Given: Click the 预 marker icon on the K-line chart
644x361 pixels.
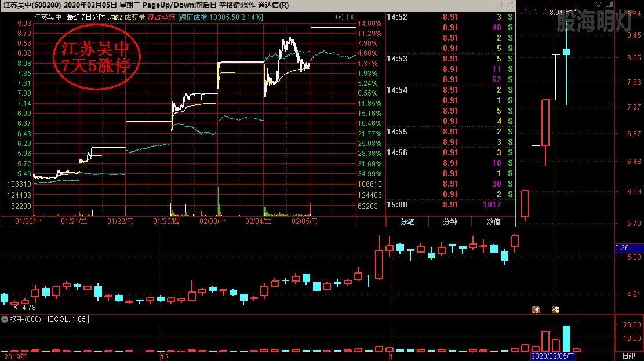Looking at the screenshot, I should click(x=536, y=309).
